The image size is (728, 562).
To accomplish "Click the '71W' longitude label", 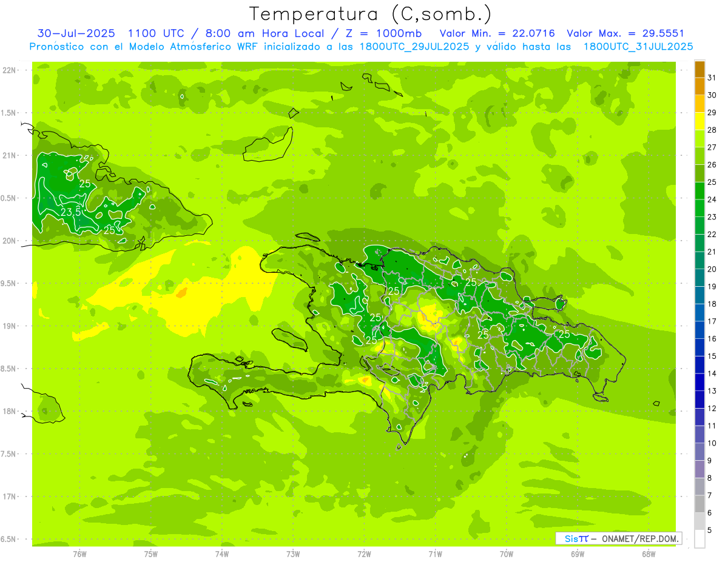I will 435,554.
